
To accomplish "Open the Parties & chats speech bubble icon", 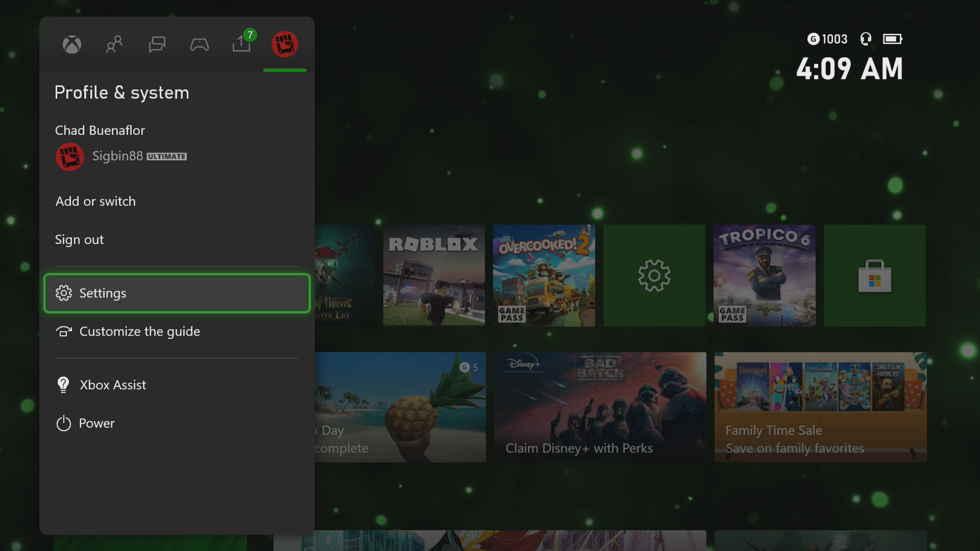I will 157,44.
